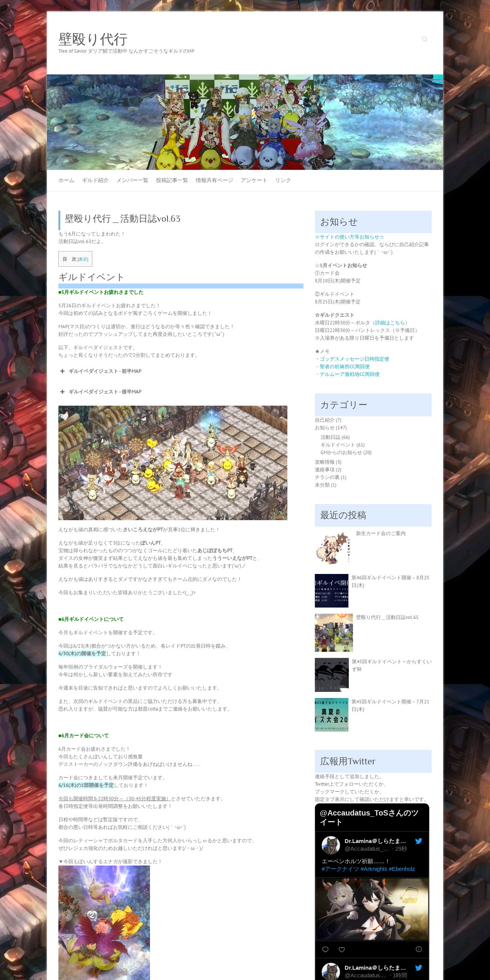The image size is (490, 980).
Task: Open 攻略情報 category
Action: click(324, 462)
